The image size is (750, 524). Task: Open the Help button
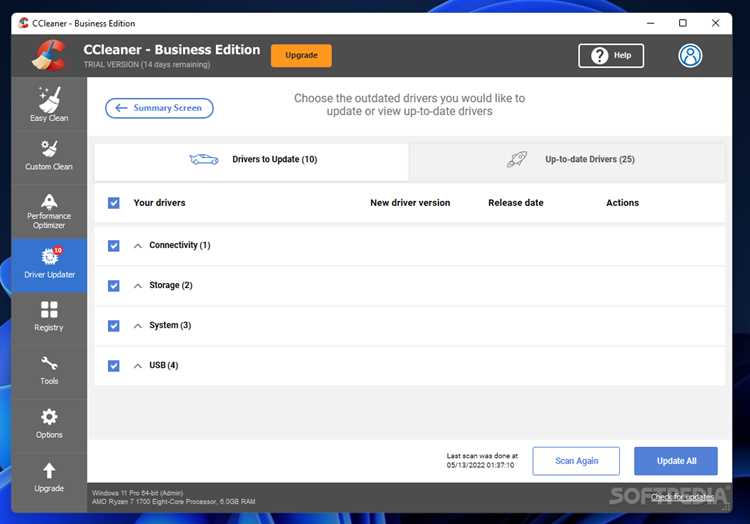611,55
